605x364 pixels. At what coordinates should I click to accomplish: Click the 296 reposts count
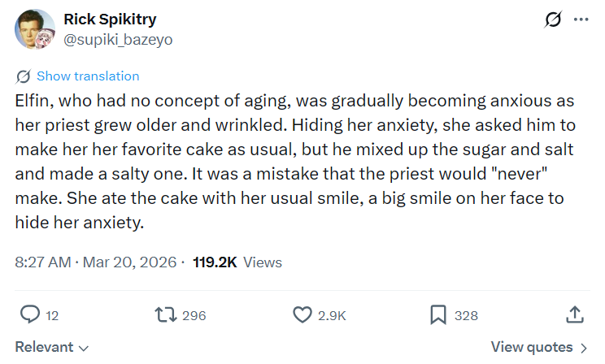(194, 315)
